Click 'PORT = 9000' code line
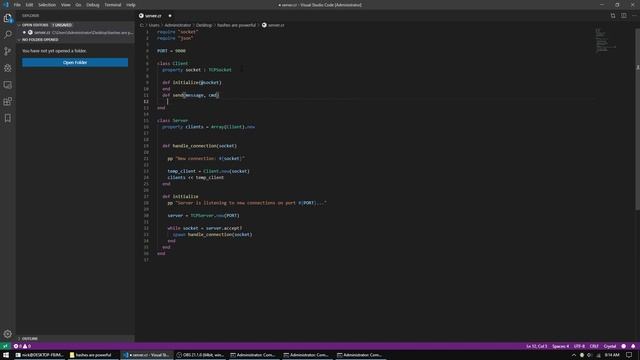The image size is (640, 360). click(x=171, y=51)
